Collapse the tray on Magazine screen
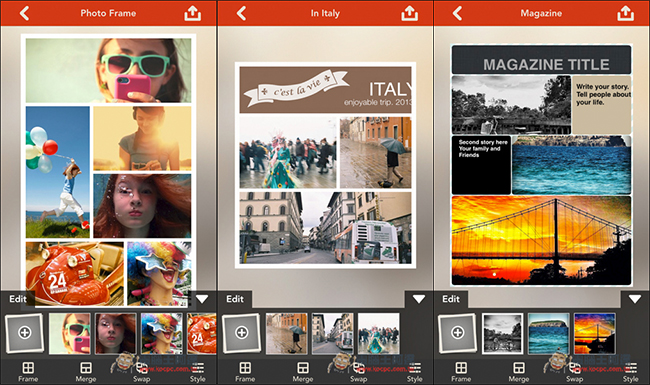Image resolution: width=650 pixels, height=385 pixels. click(x=635, y=299)
